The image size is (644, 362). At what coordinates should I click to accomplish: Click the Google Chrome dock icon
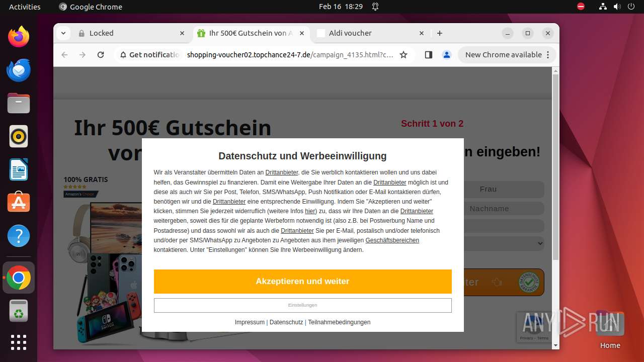[19, 278]
